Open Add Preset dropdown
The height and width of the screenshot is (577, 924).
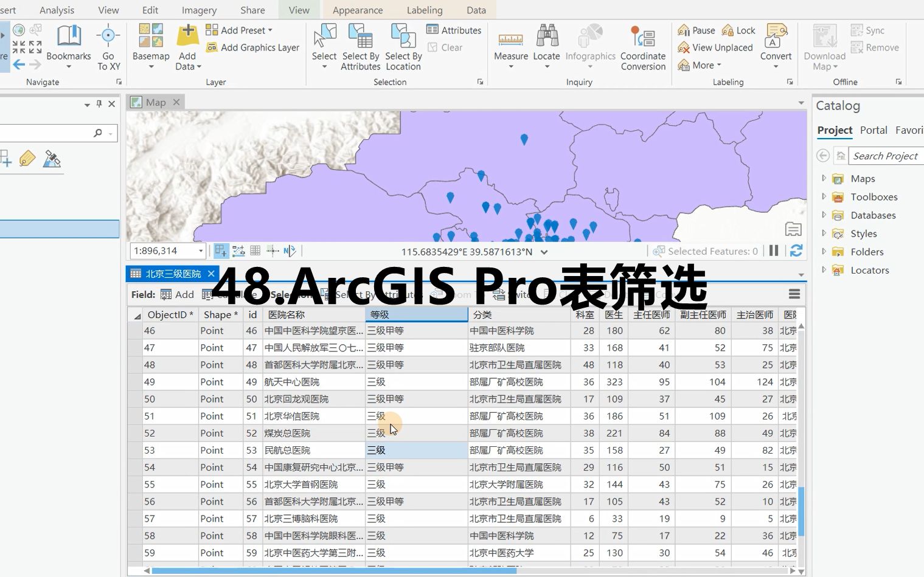click(x=239, y=30)
